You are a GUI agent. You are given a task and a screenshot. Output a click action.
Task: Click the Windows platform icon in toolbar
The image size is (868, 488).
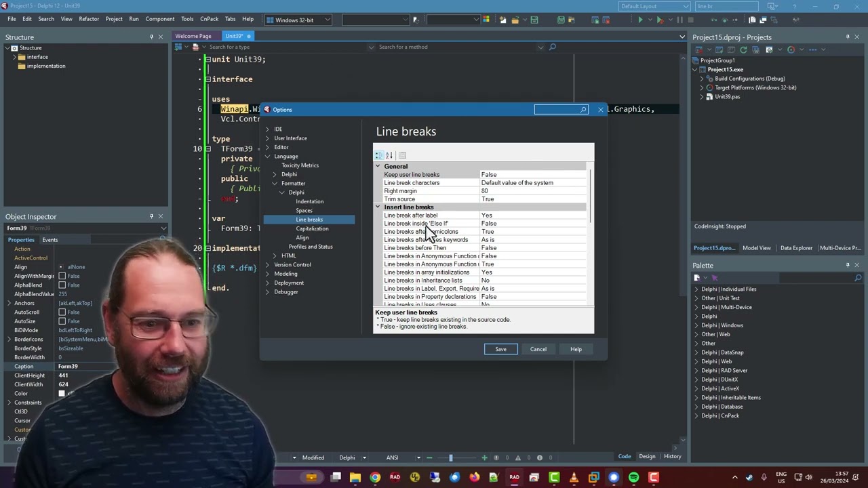270,20
